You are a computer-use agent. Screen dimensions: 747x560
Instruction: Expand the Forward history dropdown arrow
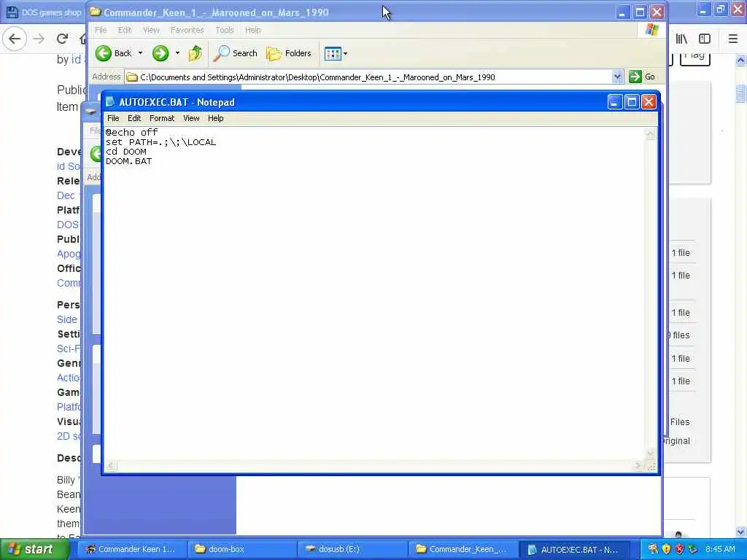[177, 53]
